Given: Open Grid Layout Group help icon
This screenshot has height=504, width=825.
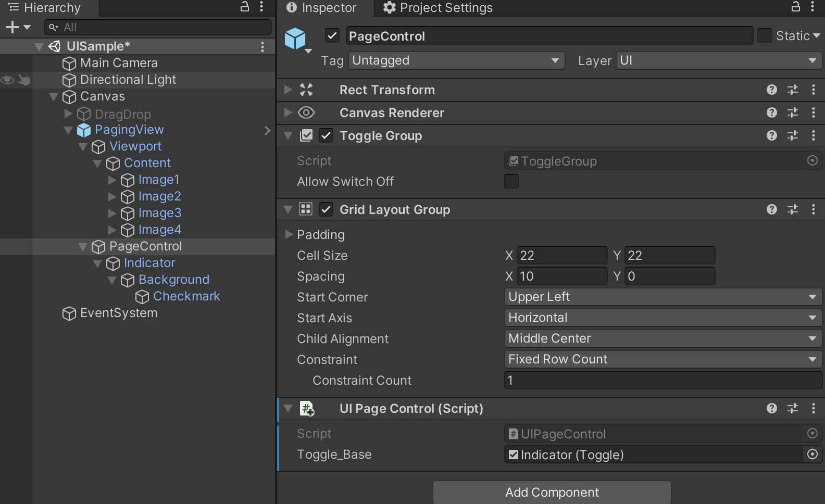Looking at the screenshot, I should pyautogui.click(x=772, y=209).
